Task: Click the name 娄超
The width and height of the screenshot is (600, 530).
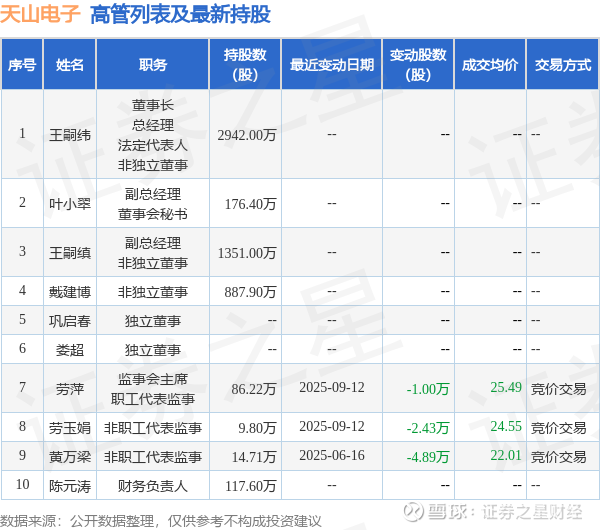Action: [x=70, y=350]
